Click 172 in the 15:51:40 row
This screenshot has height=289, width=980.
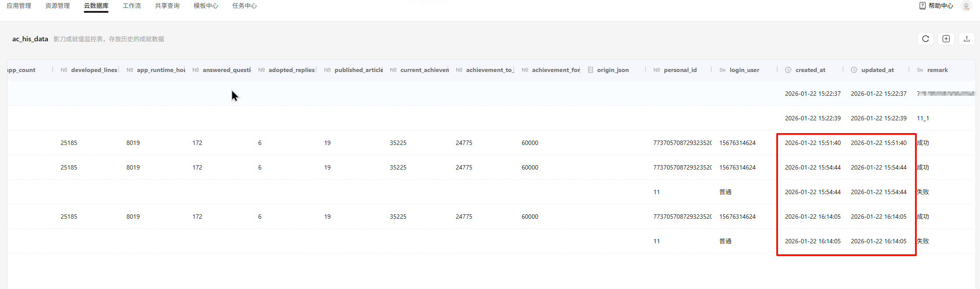pyautogui.click(x=197, y=143)
